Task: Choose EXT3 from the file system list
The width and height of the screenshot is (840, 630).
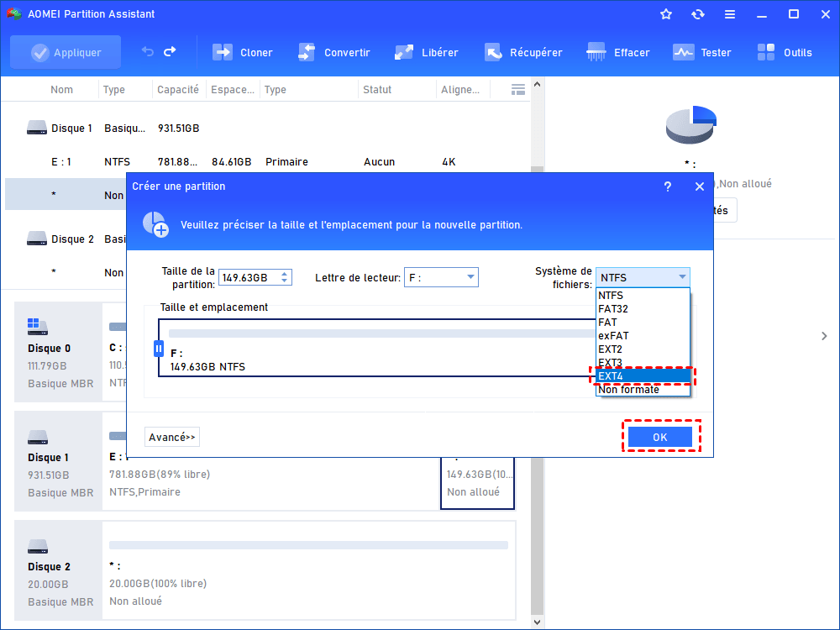Action: 643,363
